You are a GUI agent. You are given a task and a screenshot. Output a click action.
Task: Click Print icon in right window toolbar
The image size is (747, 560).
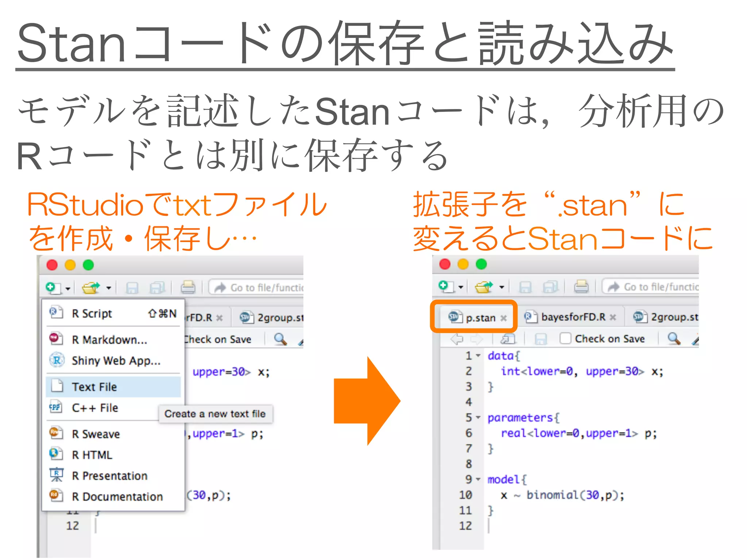[x=581, y=287]
